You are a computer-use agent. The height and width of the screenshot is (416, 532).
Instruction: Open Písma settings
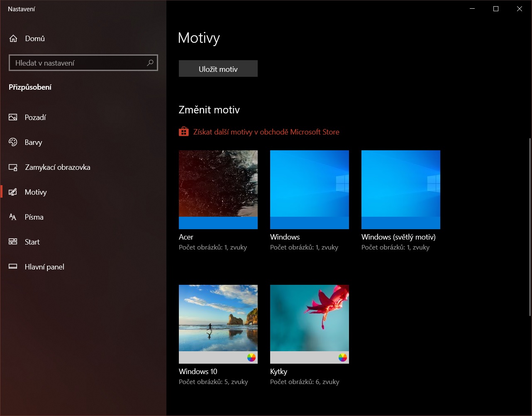(83, 217)
